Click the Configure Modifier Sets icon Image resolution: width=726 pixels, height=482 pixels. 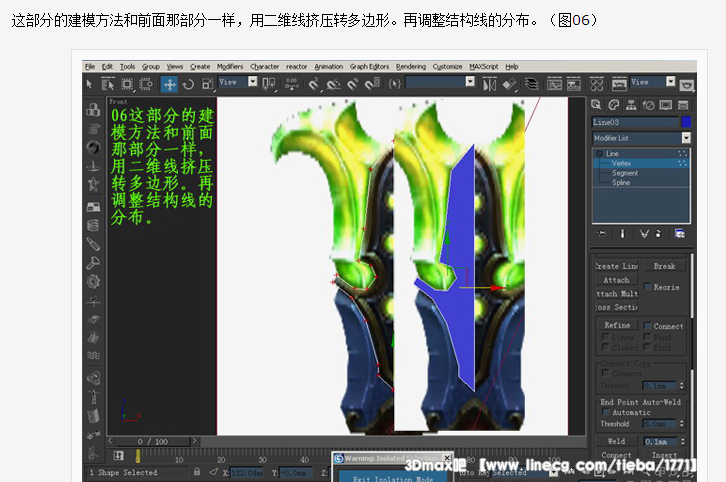point(680,234)
